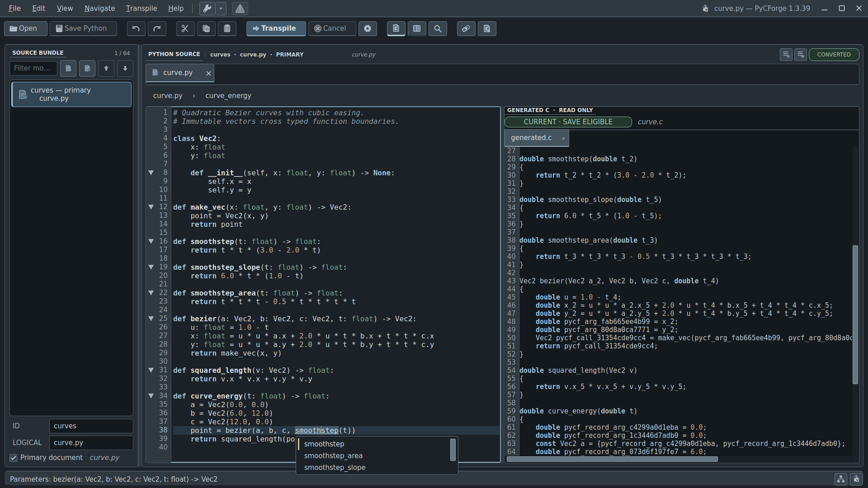868x488 pixels.
Task: Click the redo arrow icon
Action: coord(157,28)
